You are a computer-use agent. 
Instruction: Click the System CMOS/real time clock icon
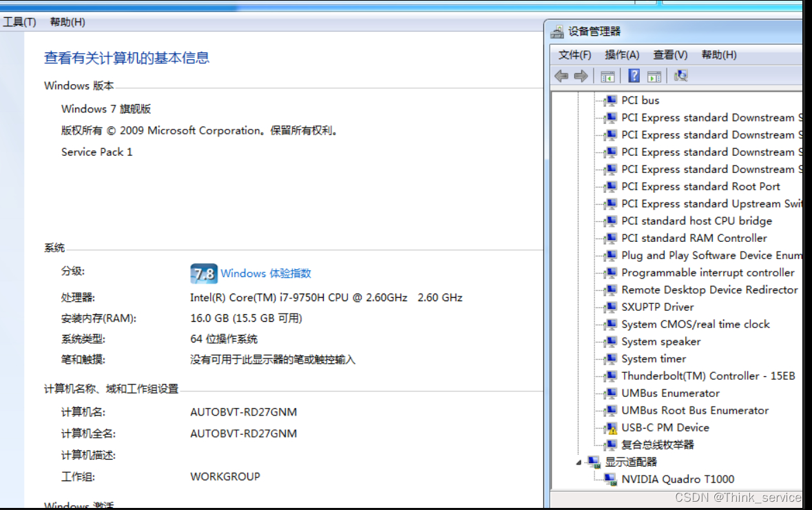coord(611,325)
